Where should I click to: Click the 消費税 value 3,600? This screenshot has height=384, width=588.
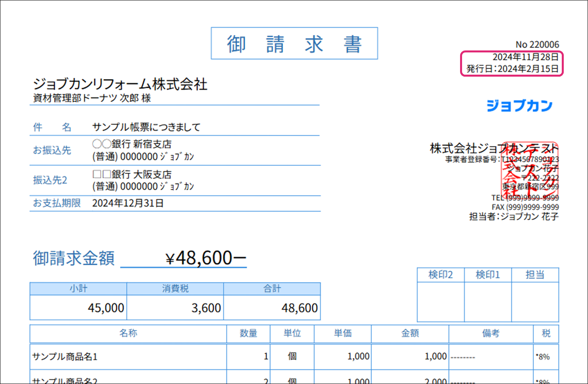click(x=206, y=308)
